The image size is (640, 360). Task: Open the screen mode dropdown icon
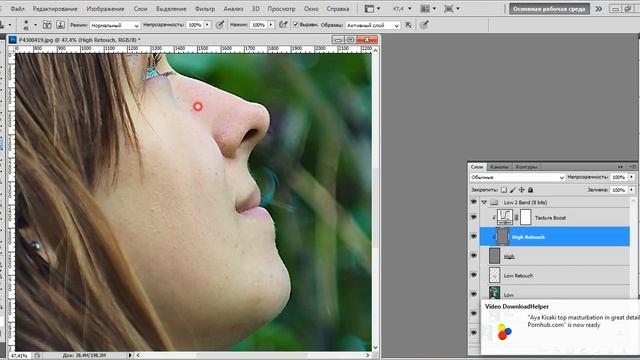coord(452,9)
